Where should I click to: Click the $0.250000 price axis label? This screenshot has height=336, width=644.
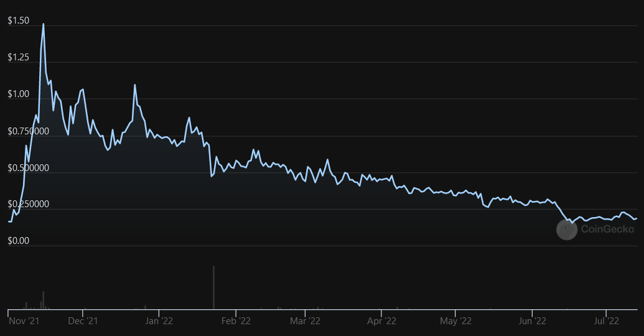[29, 204]
